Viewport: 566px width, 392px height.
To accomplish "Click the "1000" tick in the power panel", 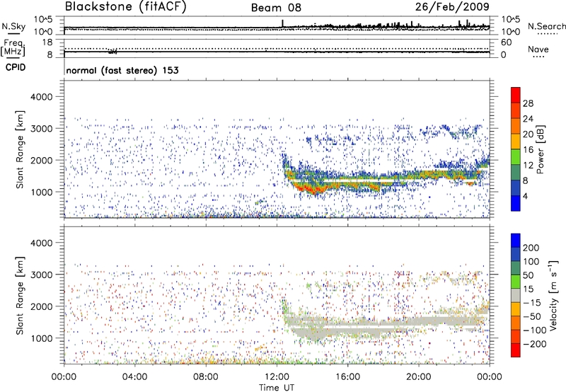I will 42,192.
